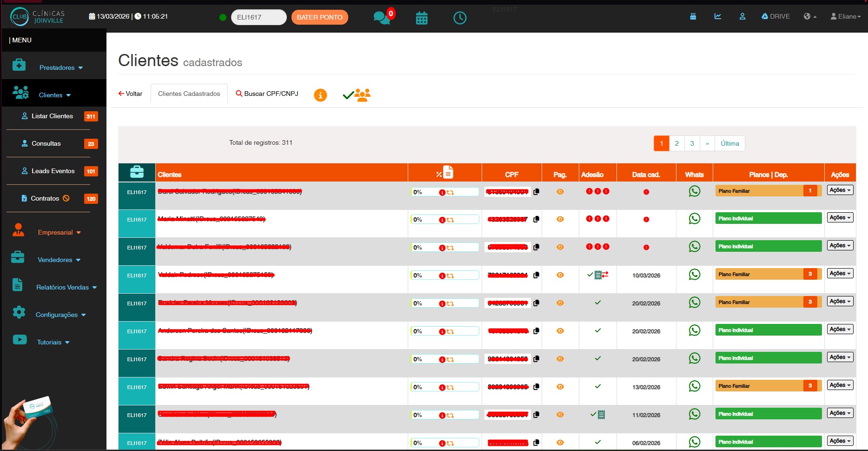Copy CPF in the first client row
This screenshot has height=451, width=868.
coord(536,192)
